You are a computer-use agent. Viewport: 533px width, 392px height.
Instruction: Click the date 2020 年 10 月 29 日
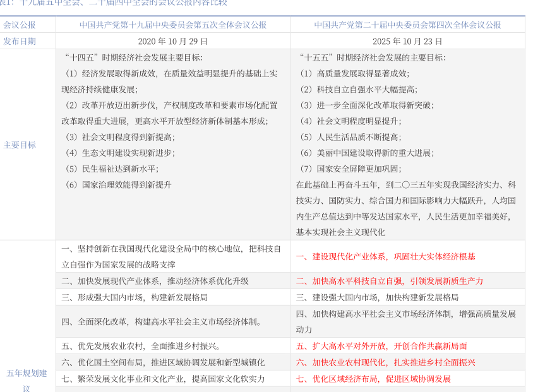[x=172, y=41]
